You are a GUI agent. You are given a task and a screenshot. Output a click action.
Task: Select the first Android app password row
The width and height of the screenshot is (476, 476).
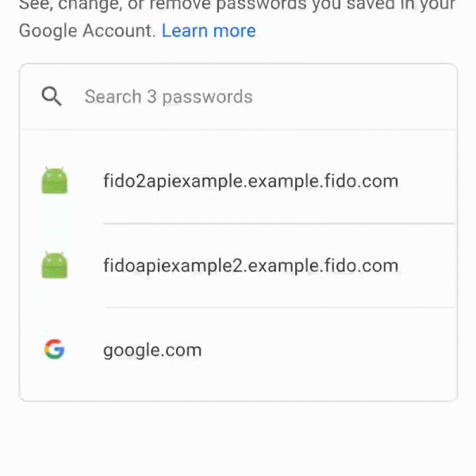[x=238, y=182]
